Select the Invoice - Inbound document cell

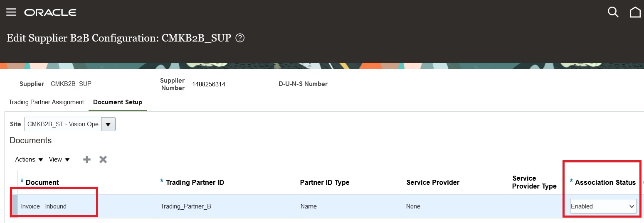pyautogui.click(x=44, y=206)
